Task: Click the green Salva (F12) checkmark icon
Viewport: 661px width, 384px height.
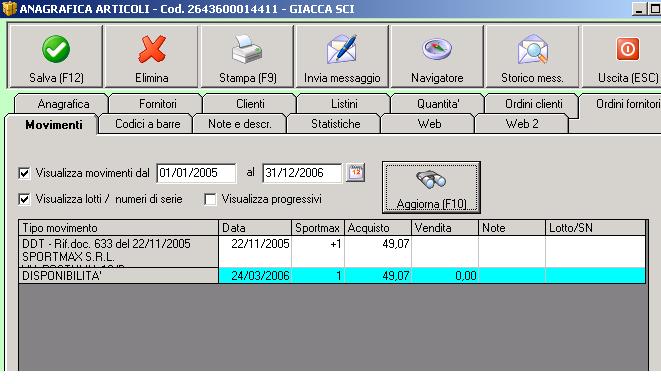Action: coord(56,49)
